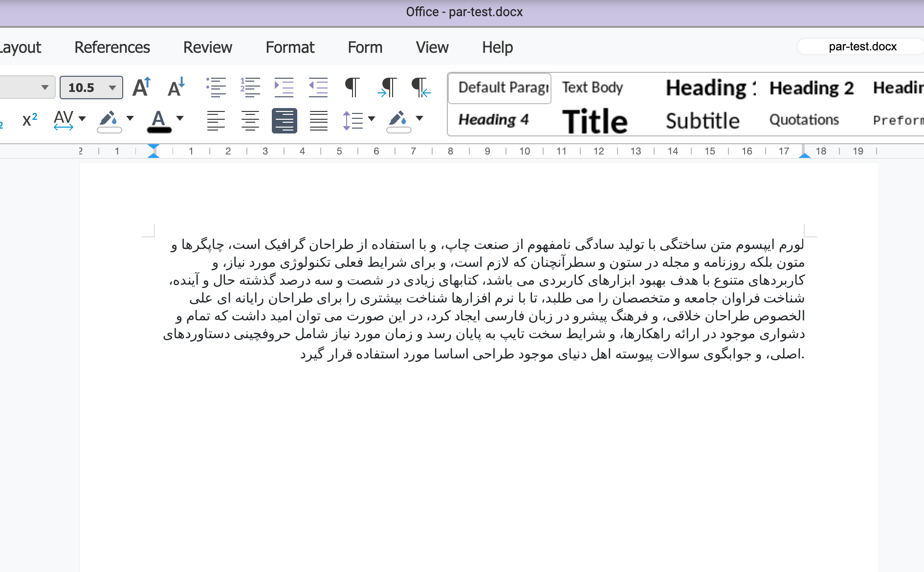Open the References menu tab
924x572 pixels.
tap(112, 47)
